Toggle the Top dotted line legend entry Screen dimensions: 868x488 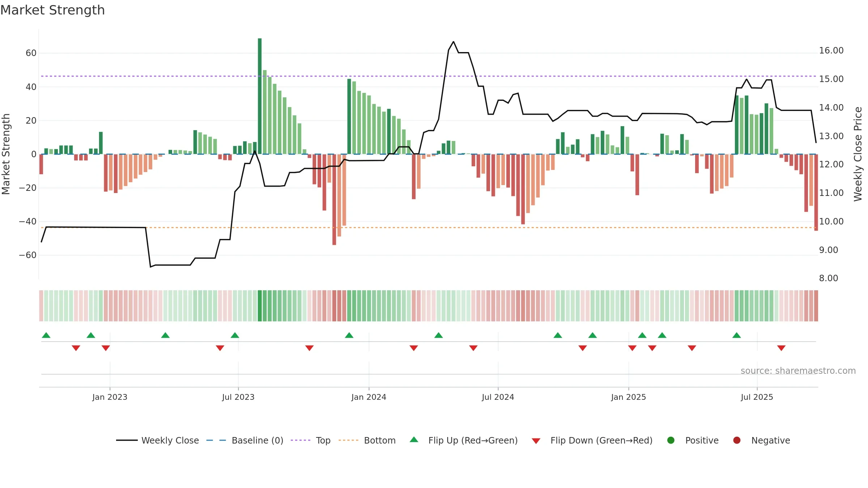pyautogui.click(x=311, y=440)
